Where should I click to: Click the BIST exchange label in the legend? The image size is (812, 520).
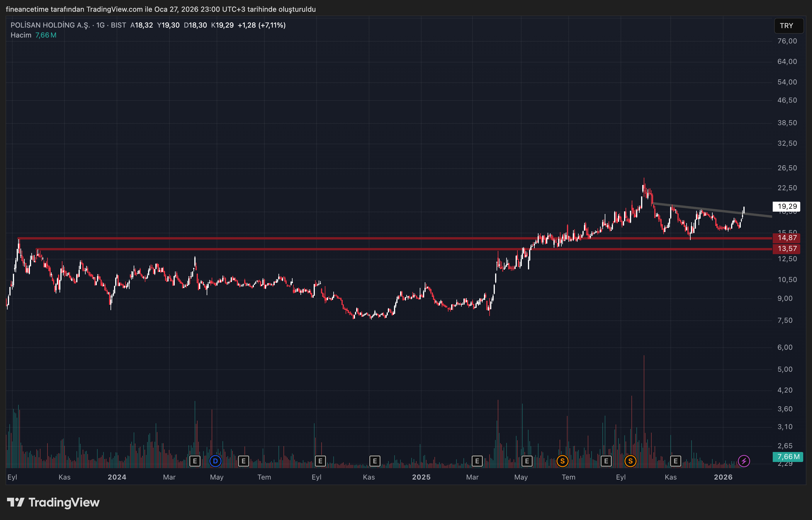point(118,25)
